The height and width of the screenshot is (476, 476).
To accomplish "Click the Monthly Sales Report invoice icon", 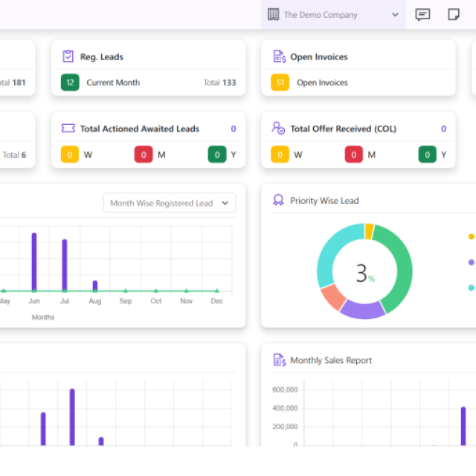I will (x=280, y=360).
